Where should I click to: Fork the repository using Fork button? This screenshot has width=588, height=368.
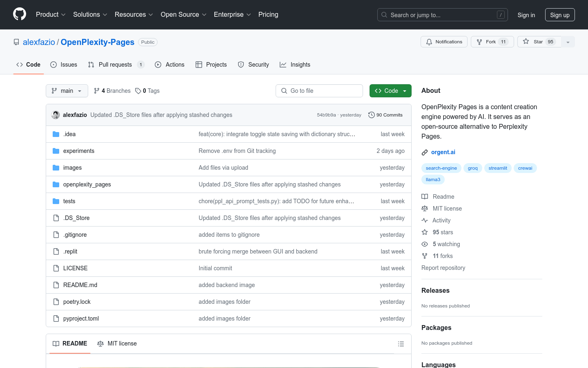tap(492, 42)
